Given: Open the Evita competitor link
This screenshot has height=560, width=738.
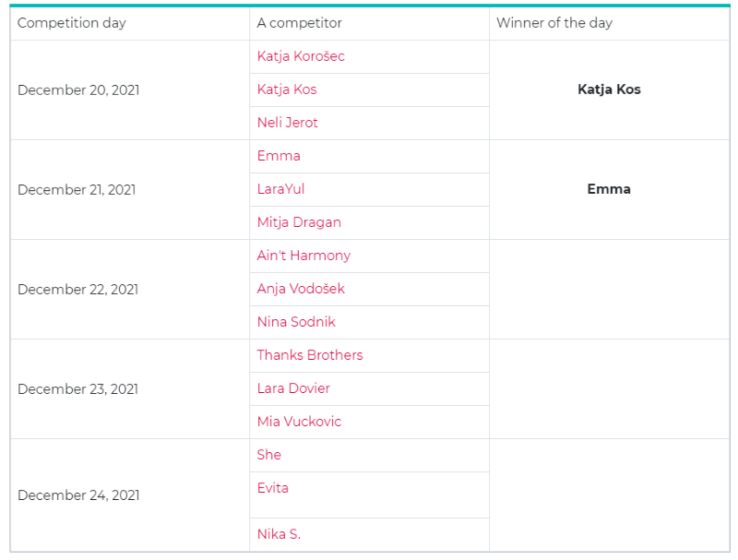Looking at the screenshot, I should click(x=273, y=488).
